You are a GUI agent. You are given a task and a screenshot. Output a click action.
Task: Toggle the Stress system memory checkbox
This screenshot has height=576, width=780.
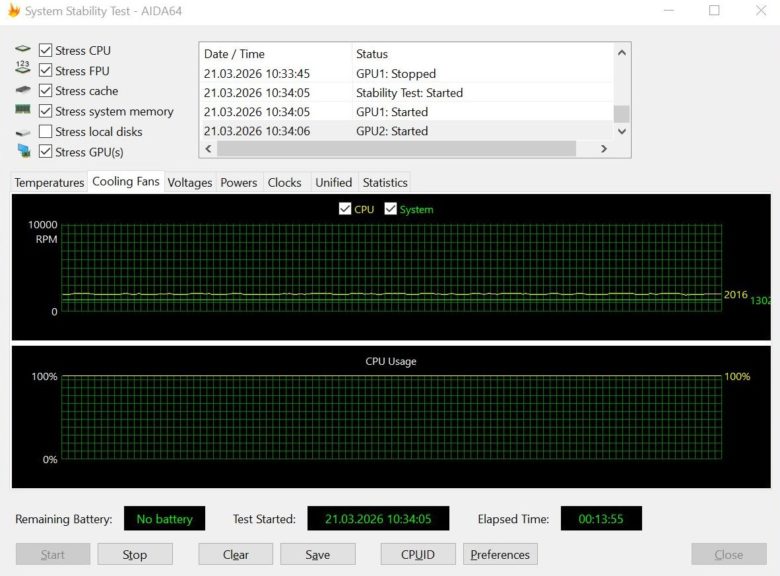pyautogui.click(x=45, y=111)
